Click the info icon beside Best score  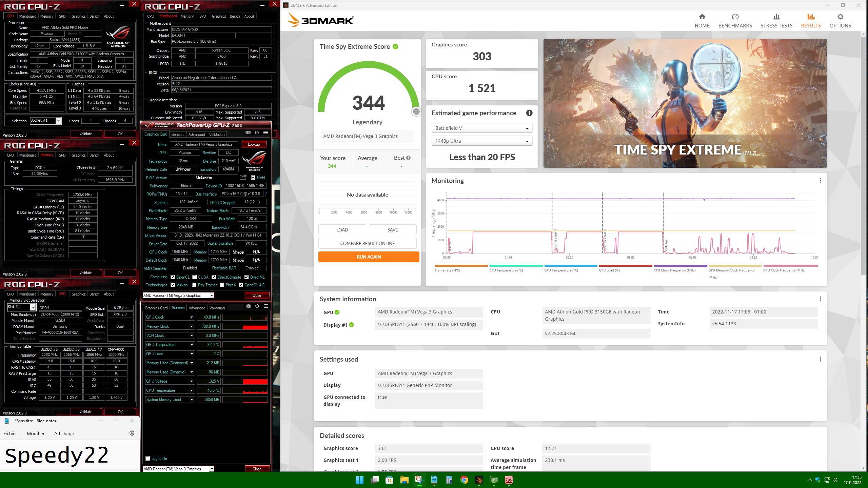coord(408,158)
